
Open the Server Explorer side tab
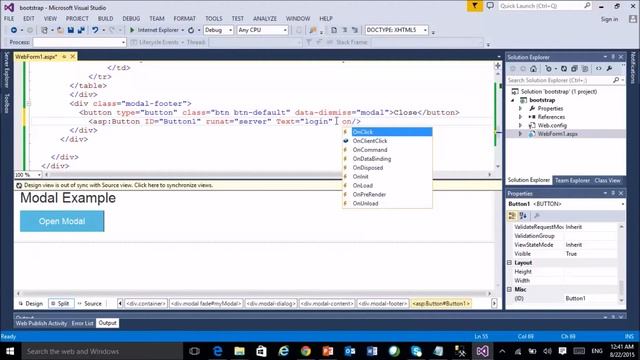(x=7, y=70)
